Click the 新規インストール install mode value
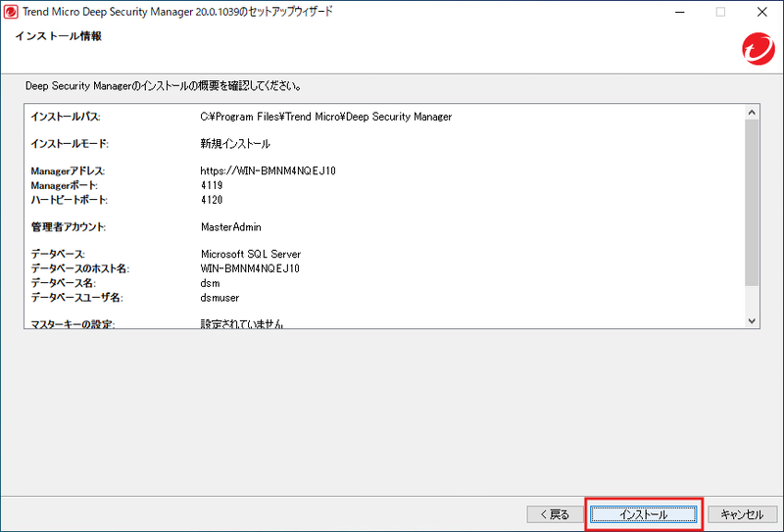Screen dimensions: 784x532 coord(235,144)
